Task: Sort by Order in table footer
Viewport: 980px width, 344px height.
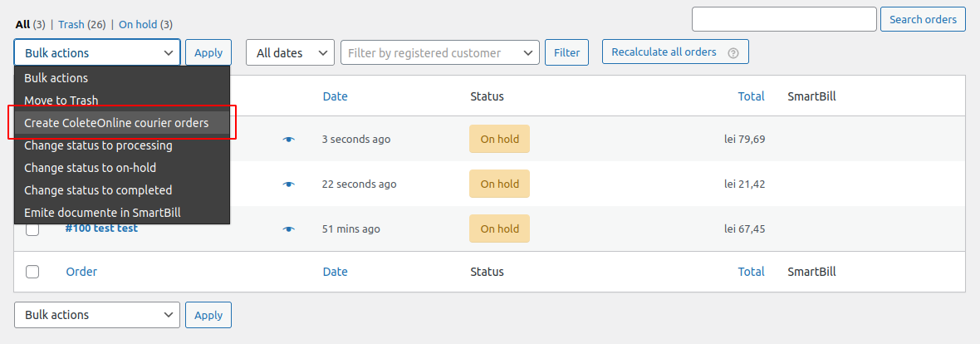Action: (81, 272)
